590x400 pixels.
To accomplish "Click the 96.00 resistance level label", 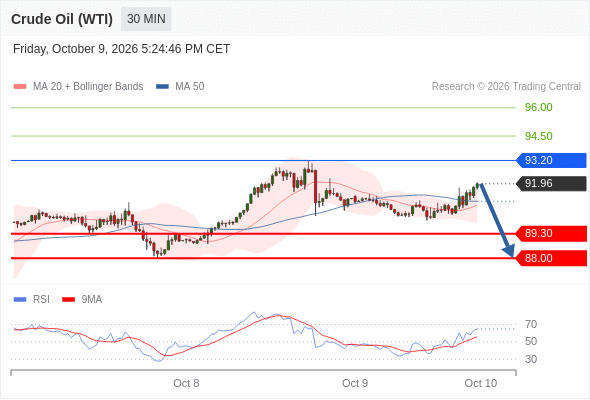I will click(x=538, y=107).
